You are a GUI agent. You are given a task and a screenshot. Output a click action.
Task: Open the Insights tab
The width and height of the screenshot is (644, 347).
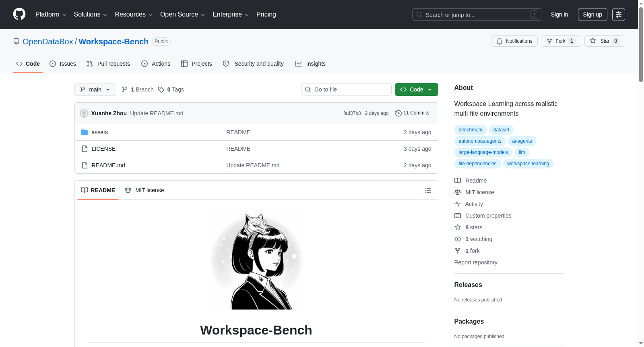(310, 64)
